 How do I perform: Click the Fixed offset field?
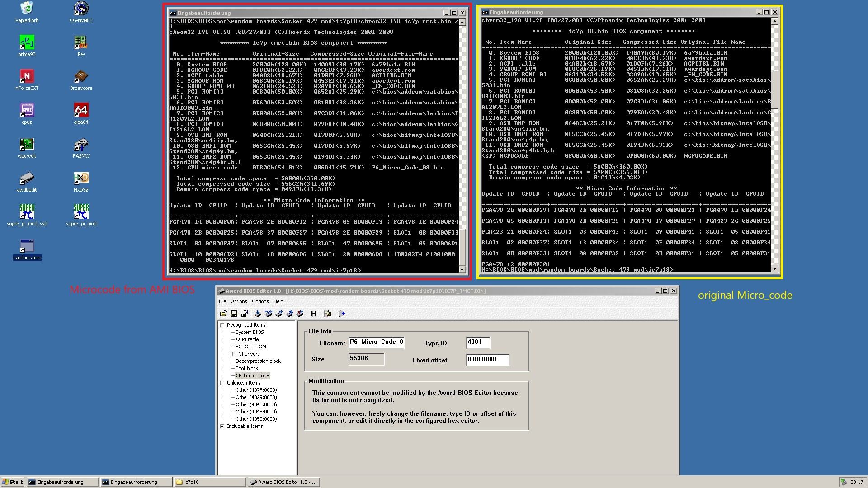tap(488, 360)
